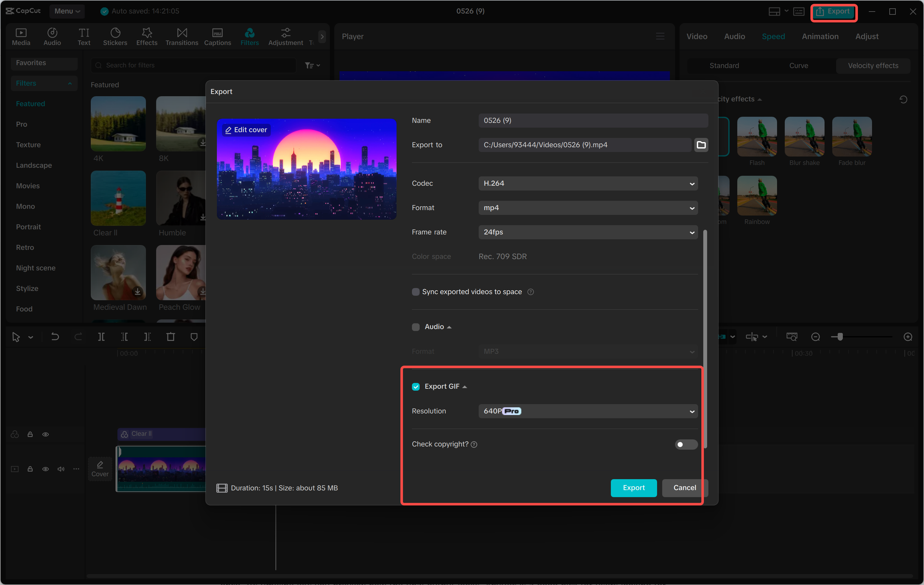The image size is (924, 585).
Task: Click the layout icon in the title bar
Action: [x=774, y=12]
